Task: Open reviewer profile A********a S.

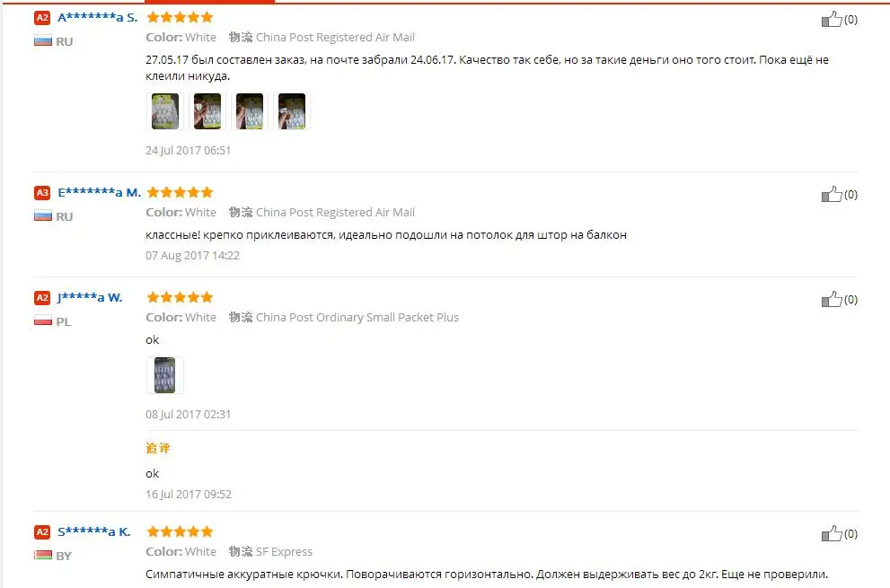Action: pyautogui.click(x=98, y=18)
